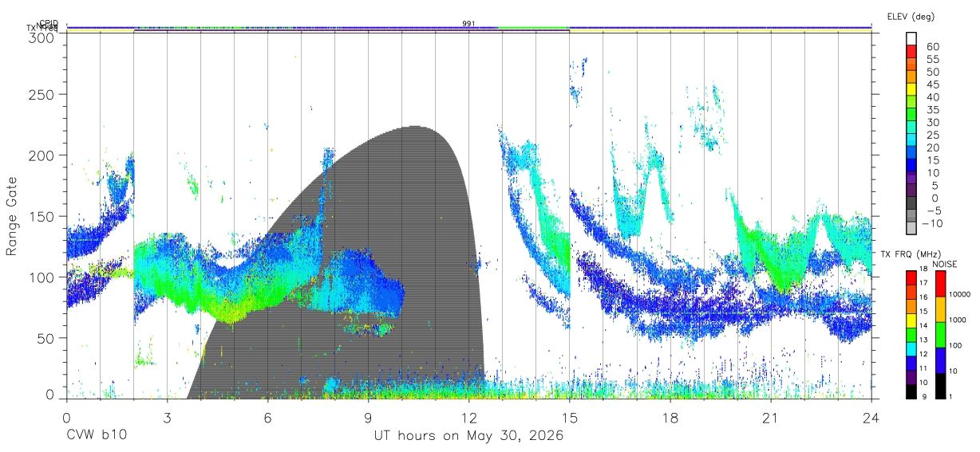The width and height of the screenshot is (980, 452).
Task: Select the yellow 40–45 degree elevation swatch
Action: coord(911,90)
